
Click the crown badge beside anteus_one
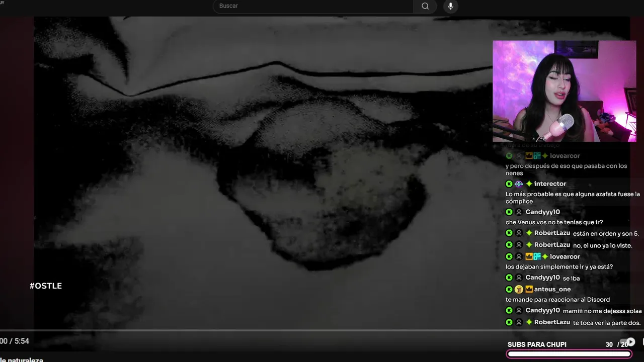coord(529,289)
